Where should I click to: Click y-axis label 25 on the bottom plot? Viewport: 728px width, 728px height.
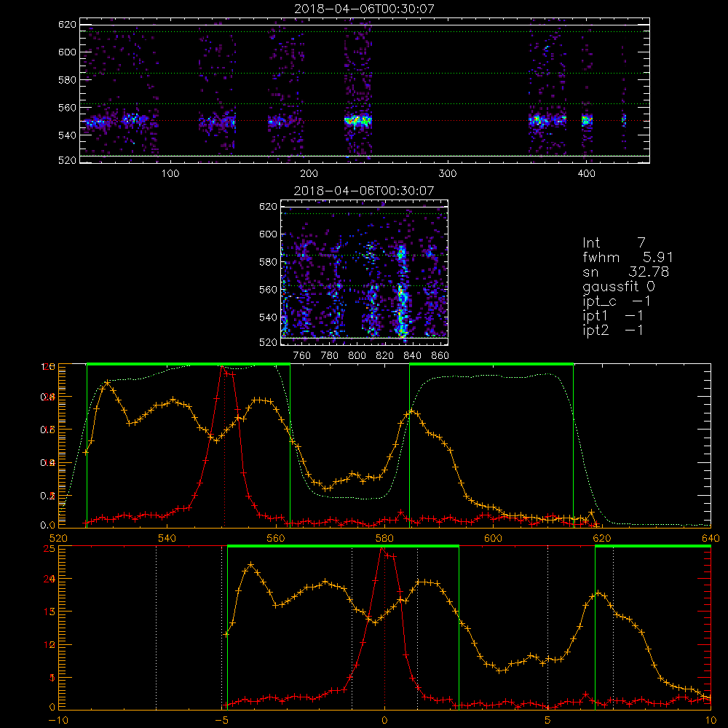[50, 548]
